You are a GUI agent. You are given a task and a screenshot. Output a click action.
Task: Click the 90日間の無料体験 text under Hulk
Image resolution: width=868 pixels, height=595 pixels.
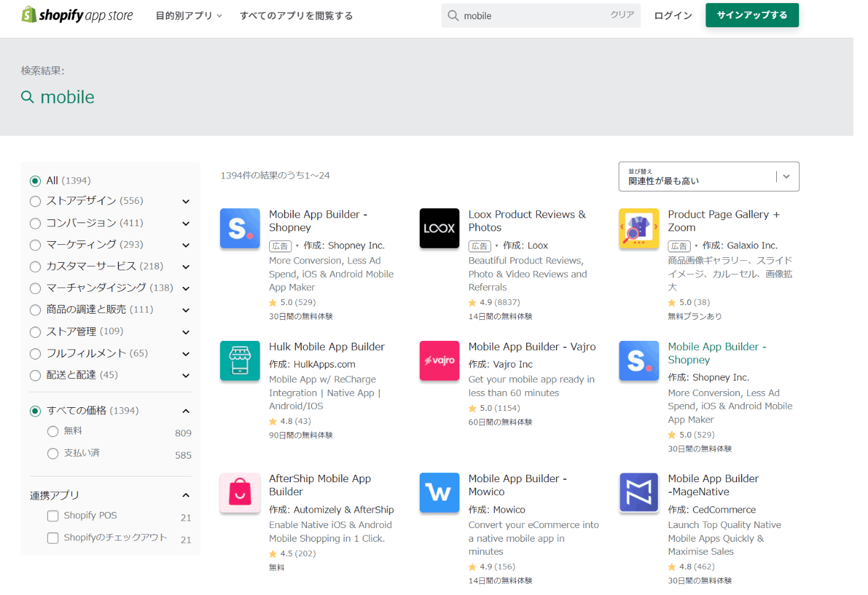tap(301, 436)
